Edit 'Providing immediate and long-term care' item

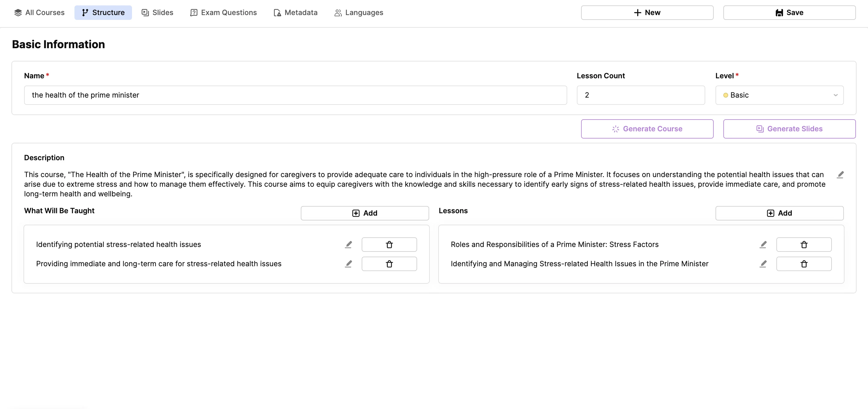pos(348,264)
